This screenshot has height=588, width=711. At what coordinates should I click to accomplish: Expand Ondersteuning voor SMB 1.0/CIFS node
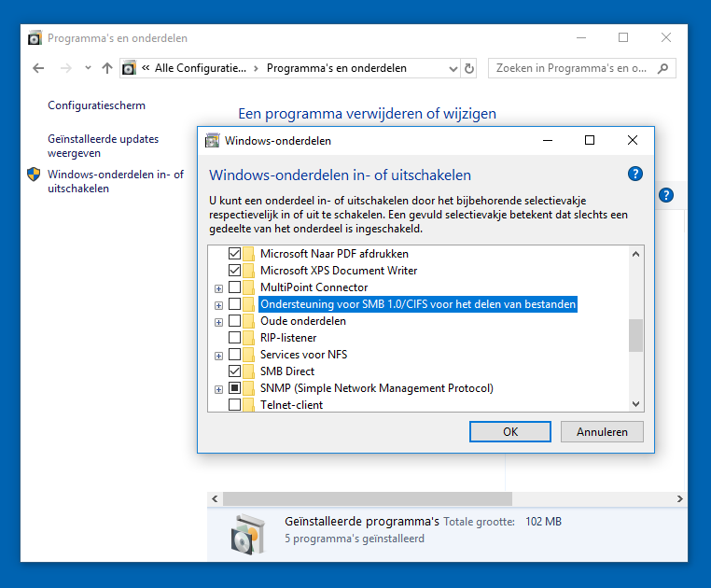(218, 305)
